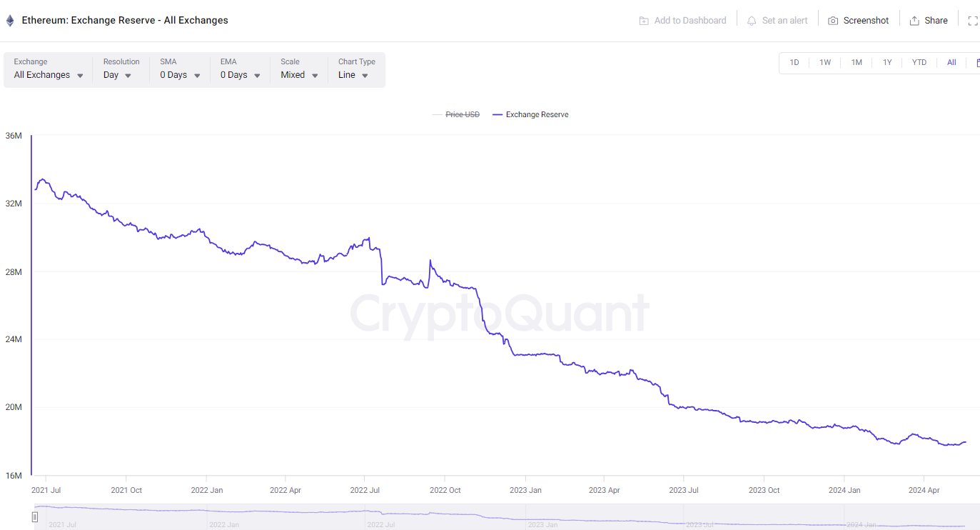Viewport: 980px width, 530px height.
Task: Click the Add to Dashboard folder icon
Action: coord(644,21)
